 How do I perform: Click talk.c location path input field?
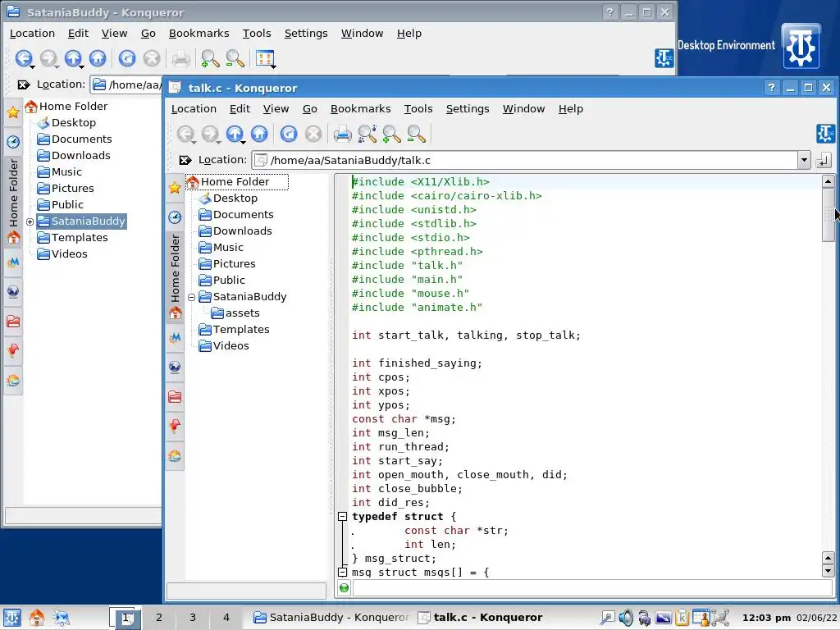(x=525, y=160)
